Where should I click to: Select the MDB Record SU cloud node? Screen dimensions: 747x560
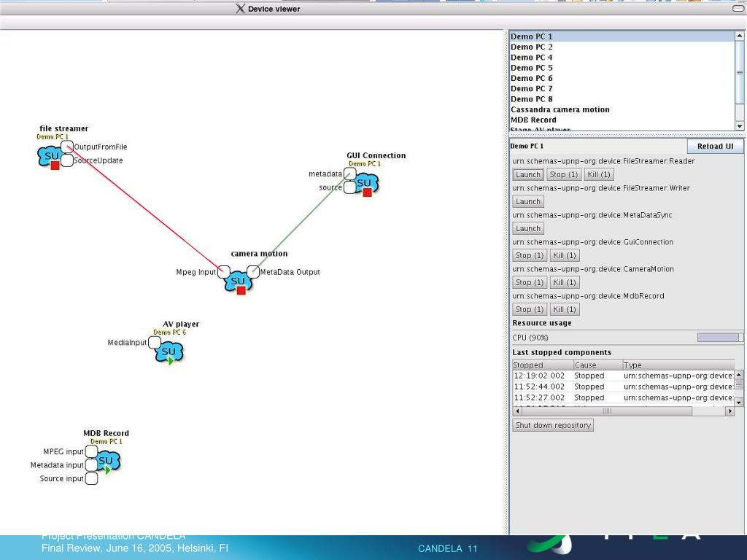coord(107,462)
